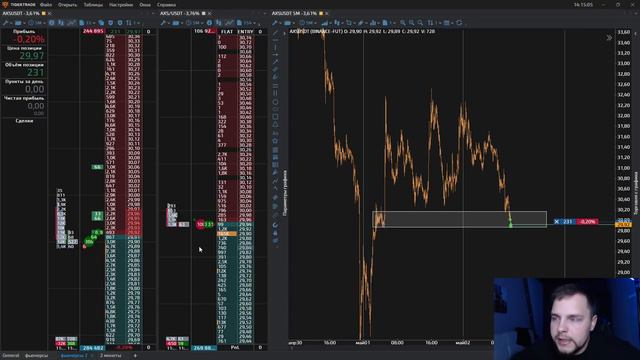Select the triangle drawing tool
The image size is (640, 360).
[275, 125]
